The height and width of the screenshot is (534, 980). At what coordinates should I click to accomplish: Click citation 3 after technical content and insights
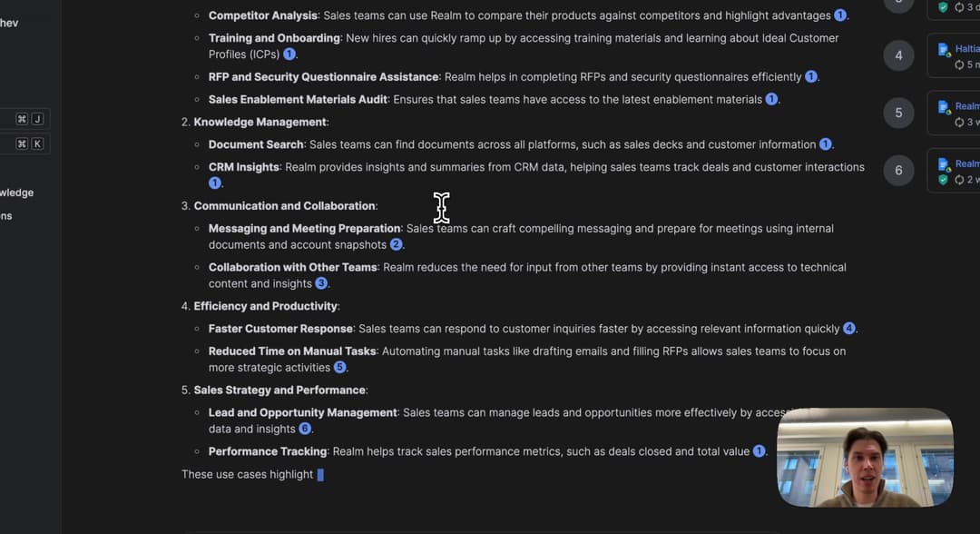pos(321,284)
